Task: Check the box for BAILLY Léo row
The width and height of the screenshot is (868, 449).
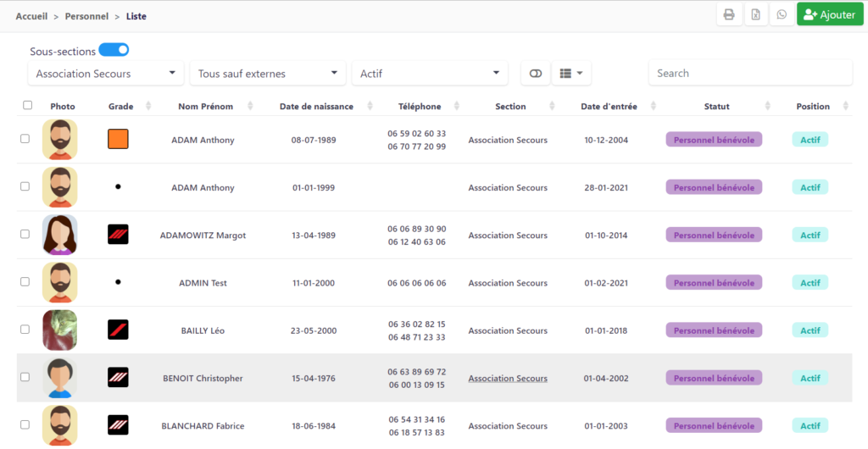Action: pos(25,330)
